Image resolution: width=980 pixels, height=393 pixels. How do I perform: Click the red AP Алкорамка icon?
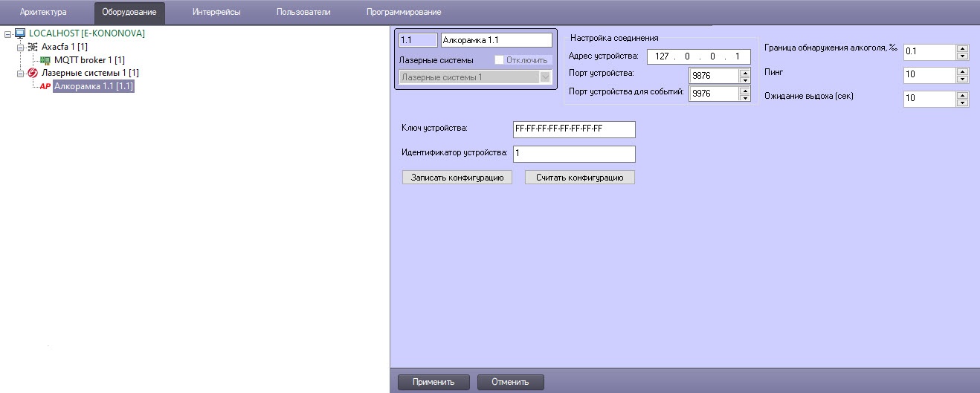[45, 87]
